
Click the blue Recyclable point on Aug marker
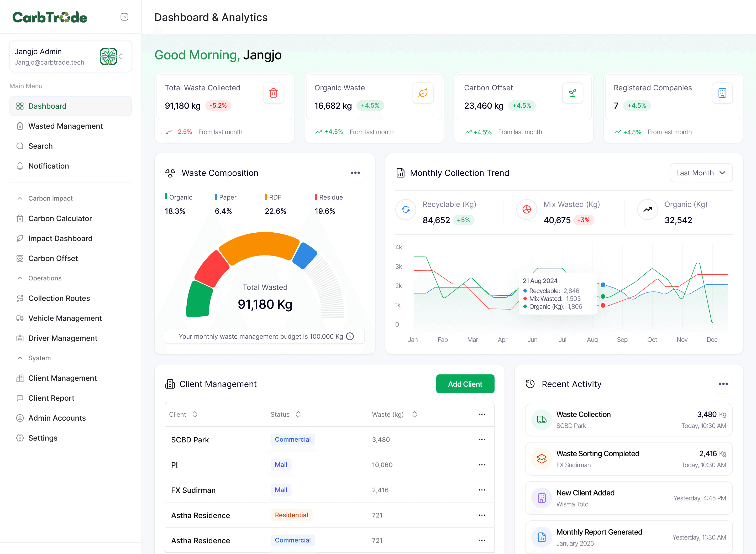(x=603, y=285)
